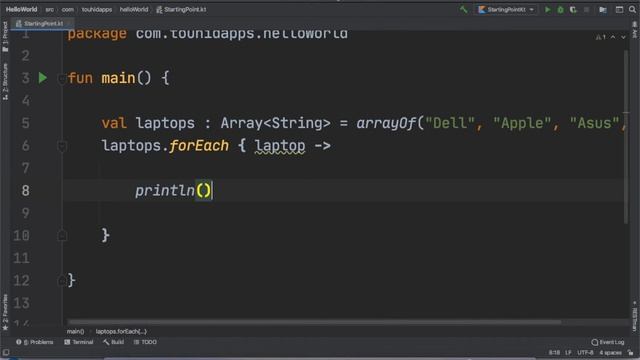Click line number 8 in gutter
Image resolution: width=640 pixels, height=360 pixels.
(x=25, y=191)
